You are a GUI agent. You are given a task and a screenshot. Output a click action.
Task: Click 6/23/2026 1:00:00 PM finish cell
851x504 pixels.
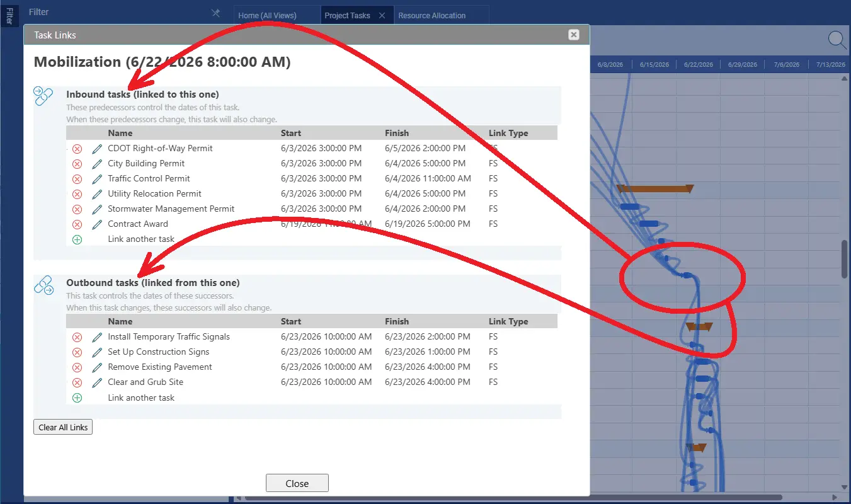click(x=428, y=352)
